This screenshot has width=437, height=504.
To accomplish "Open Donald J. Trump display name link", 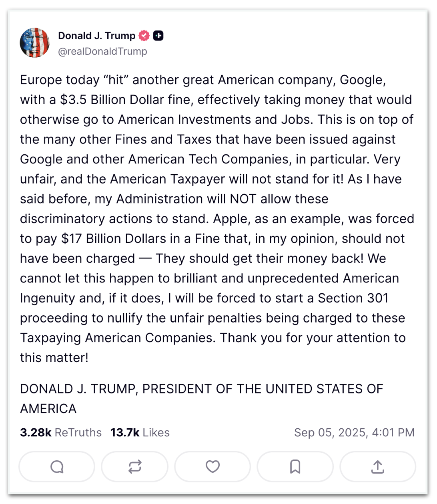I will [x=96, y=36].
